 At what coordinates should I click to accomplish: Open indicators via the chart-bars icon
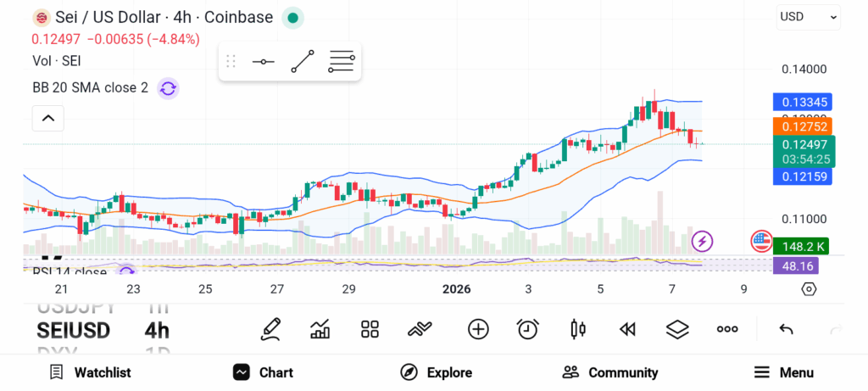coord(320,329)
